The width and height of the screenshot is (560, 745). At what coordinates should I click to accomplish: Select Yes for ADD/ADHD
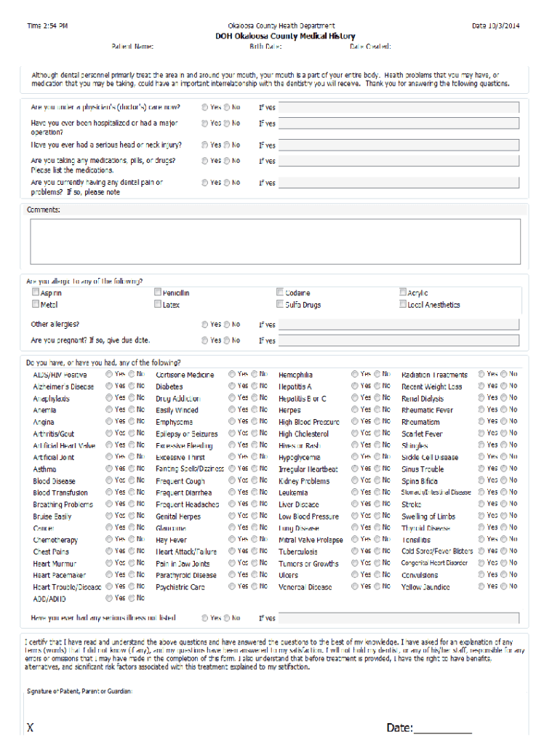coord(109,598)
